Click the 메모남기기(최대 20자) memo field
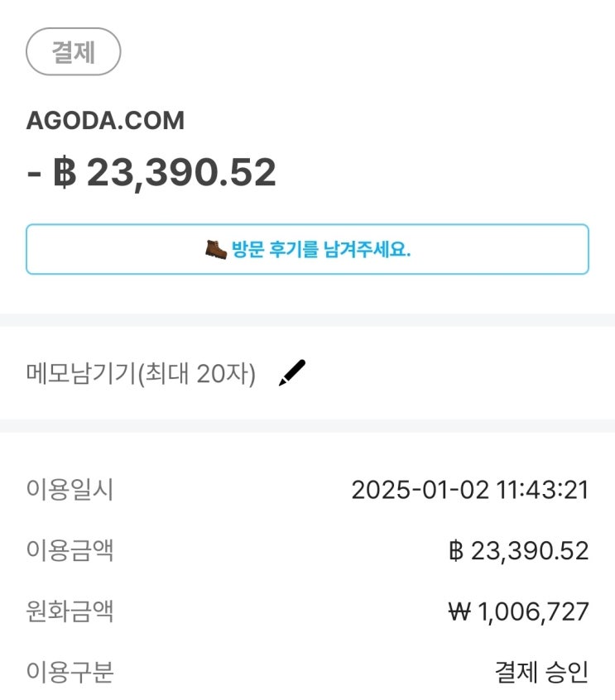The height and width of the screenshot is (700, 615). pos(141,375)
